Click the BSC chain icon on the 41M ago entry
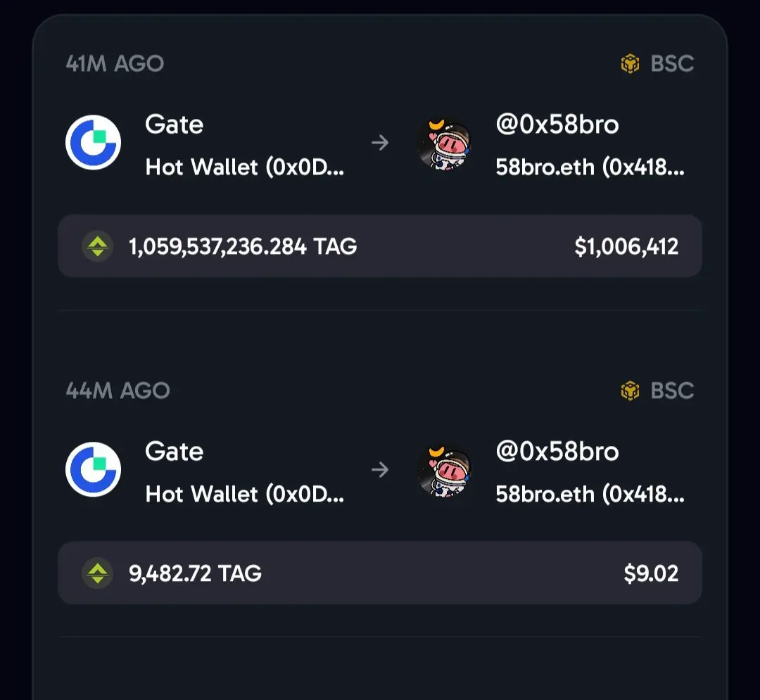Screen dimensions: 760x700 coord(630,63)
